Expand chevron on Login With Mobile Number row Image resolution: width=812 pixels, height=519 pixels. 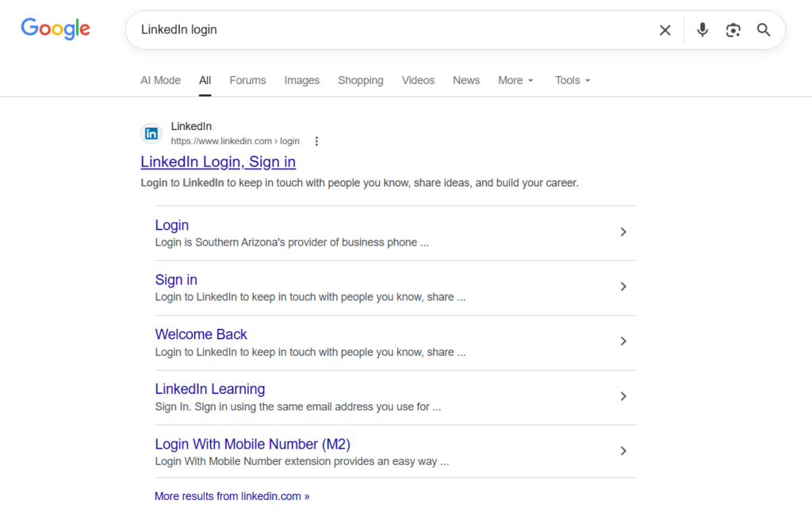point(623,451)
